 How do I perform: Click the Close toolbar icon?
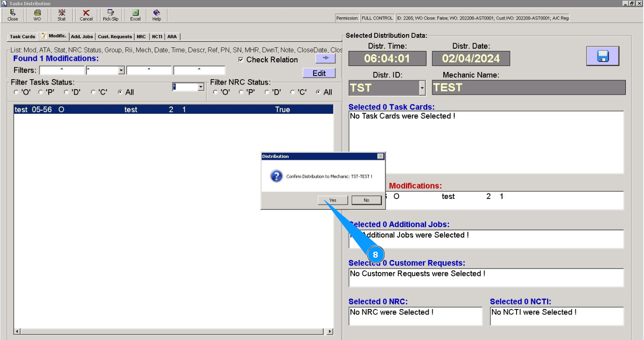(x=13, y=15)
